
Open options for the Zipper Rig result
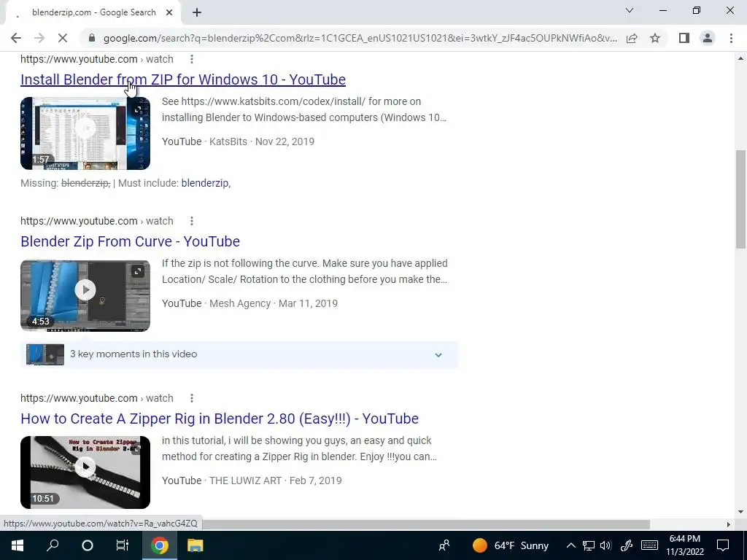click(x=192, y=398)
